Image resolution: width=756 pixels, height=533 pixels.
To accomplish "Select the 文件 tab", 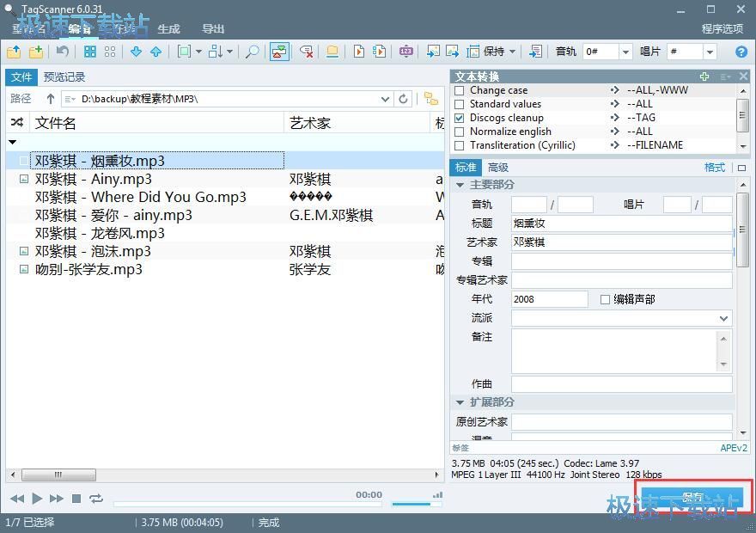I will point(21,77).
